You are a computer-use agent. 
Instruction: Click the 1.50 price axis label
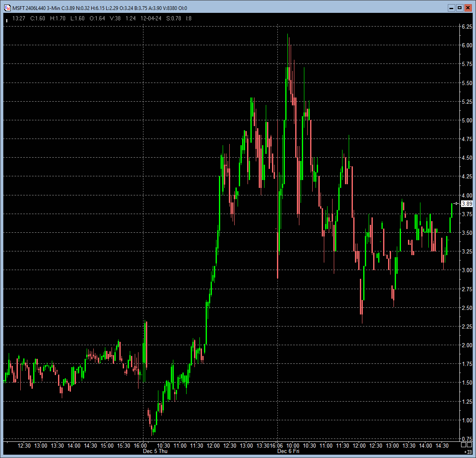point(467,382)
